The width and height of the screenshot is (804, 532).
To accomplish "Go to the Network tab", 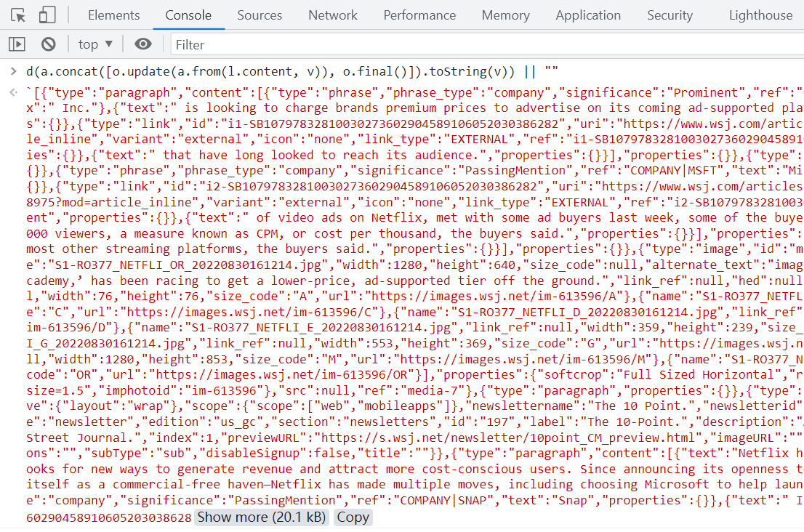I will 333,15.
